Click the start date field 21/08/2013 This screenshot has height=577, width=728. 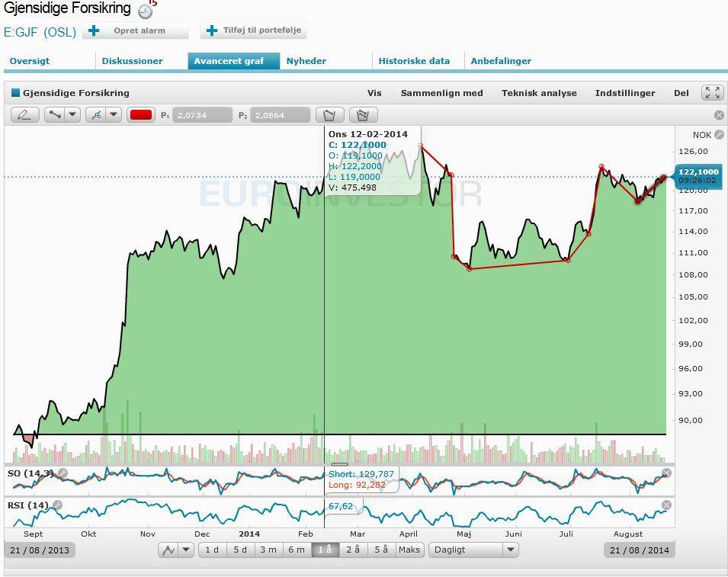coord(40,550)
